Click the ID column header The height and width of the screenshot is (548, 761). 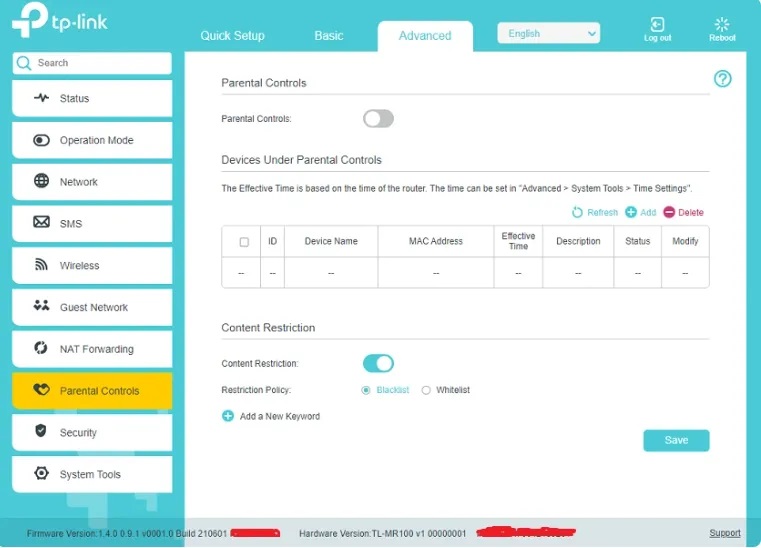272,241
